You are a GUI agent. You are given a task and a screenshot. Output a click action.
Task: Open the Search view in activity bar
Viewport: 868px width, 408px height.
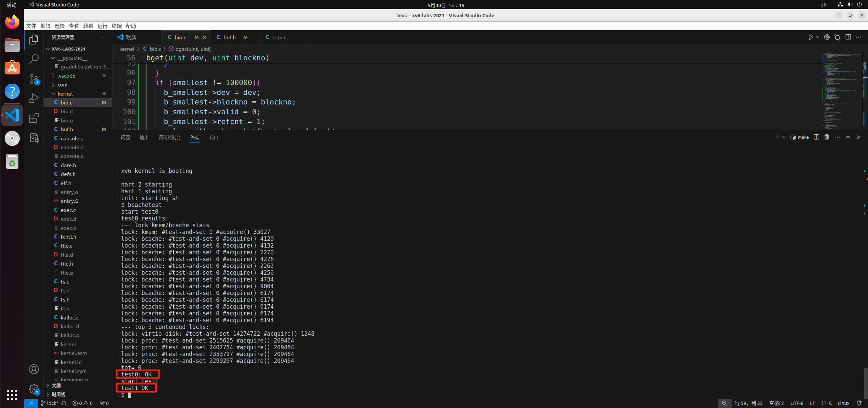tap(34, 59)
